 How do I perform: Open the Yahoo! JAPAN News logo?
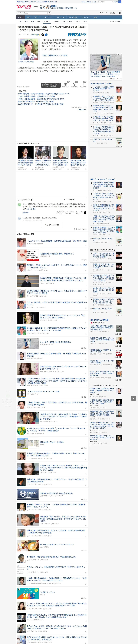(27, 7)
